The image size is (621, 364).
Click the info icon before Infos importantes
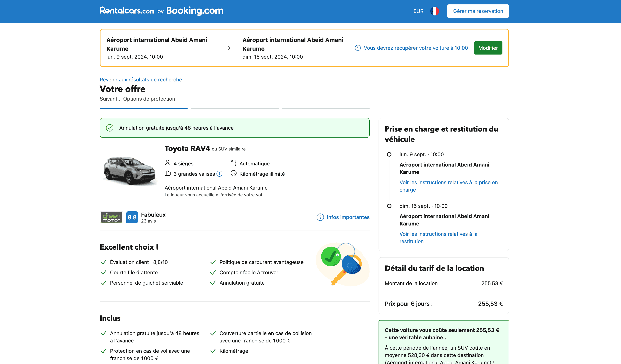click(x=320, y=217)
